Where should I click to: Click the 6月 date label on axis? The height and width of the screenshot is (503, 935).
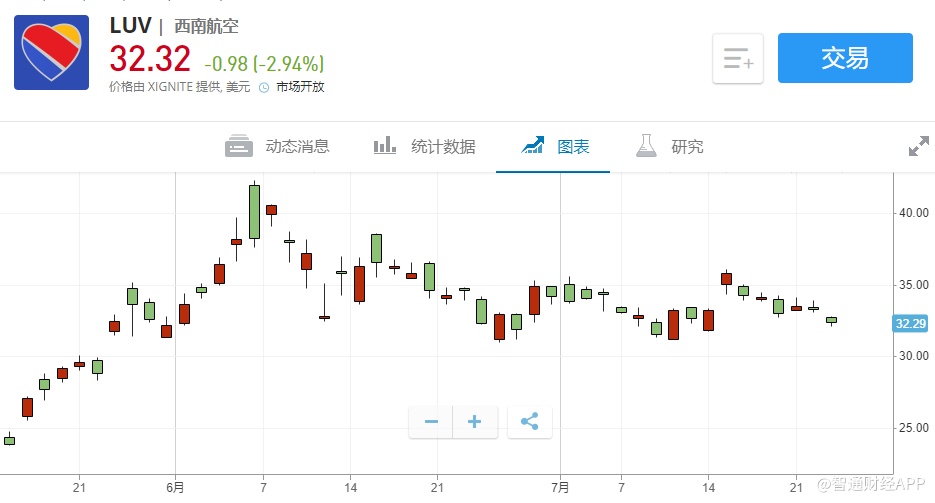point(175,487)
